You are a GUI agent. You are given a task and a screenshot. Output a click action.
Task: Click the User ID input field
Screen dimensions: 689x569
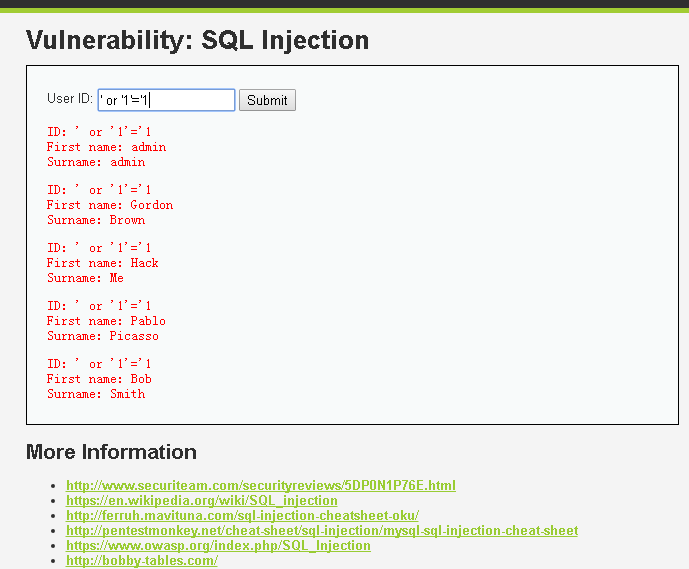tap(166, 100)
